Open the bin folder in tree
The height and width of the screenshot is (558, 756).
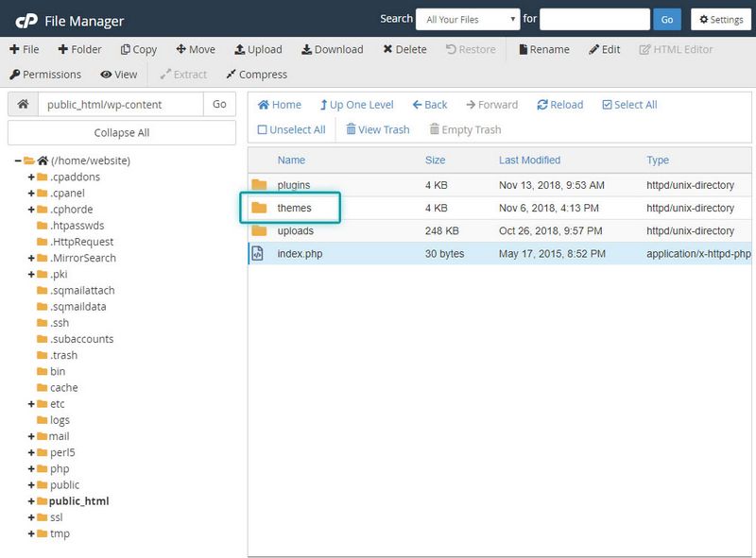[x=51, y=371]
